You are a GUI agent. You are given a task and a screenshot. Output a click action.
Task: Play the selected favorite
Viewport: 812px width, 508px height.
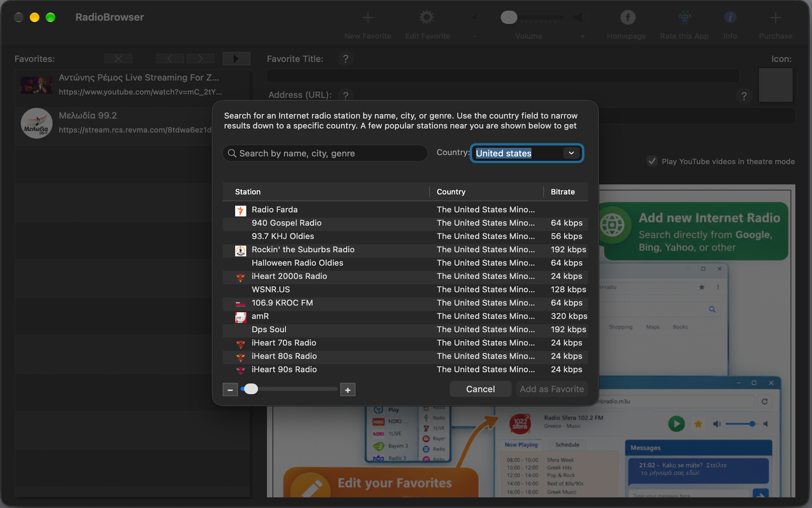pyautogui.click(x=236, y=59)
